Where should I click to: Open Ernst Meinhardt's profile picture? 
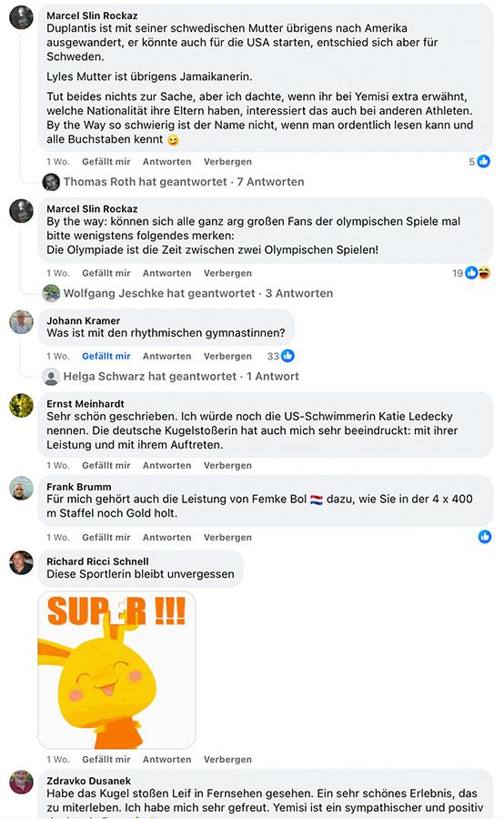(x=22, y=405)
